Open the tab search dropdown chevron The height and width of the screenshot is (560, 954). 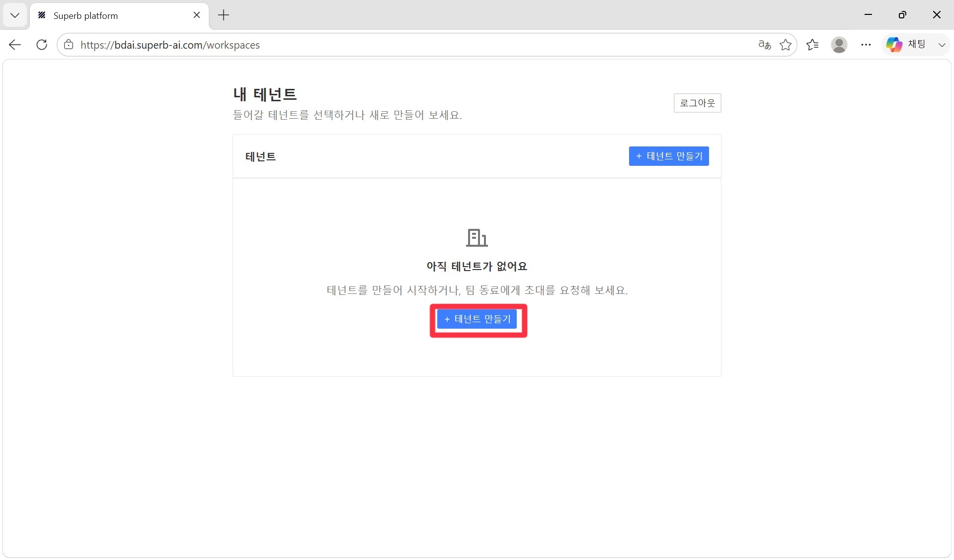coord(15,15)
